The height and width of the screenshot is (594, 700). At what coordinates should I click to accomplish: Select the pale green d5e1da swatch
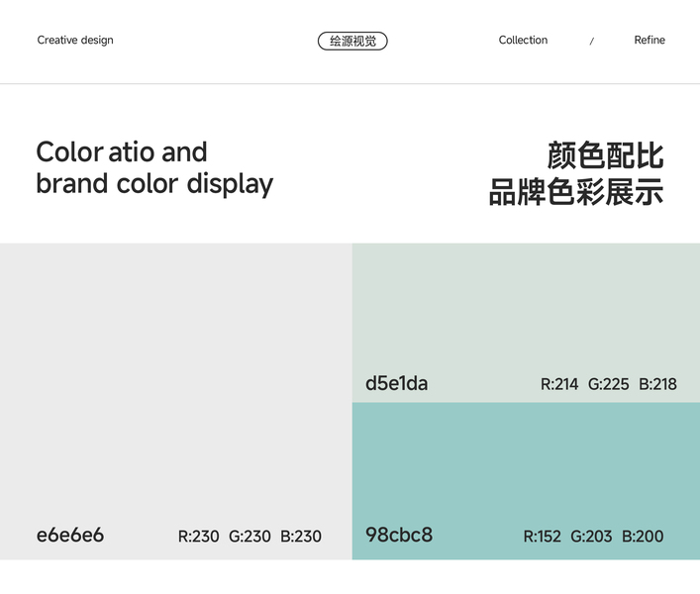(526, 307)
